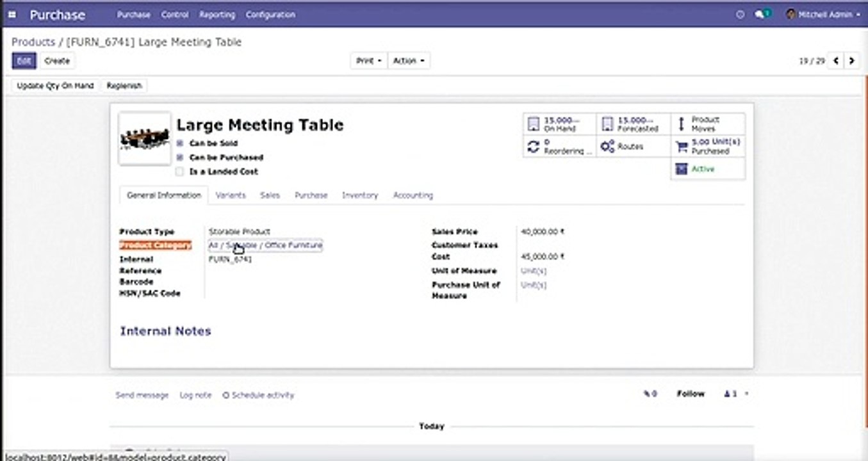
Task: Open the Forecasted quantity stat button
Action: coord(633,124)
